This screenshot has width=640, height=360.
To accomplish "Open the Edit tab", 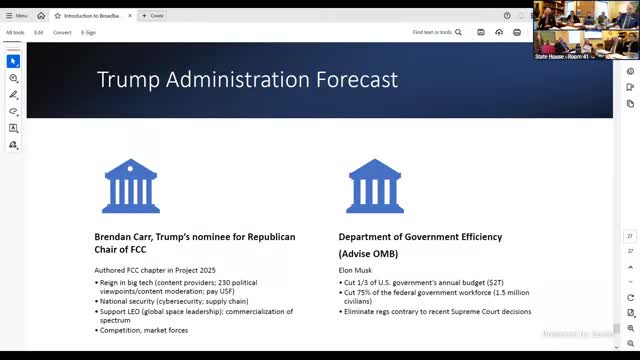I will pos(39,32).
